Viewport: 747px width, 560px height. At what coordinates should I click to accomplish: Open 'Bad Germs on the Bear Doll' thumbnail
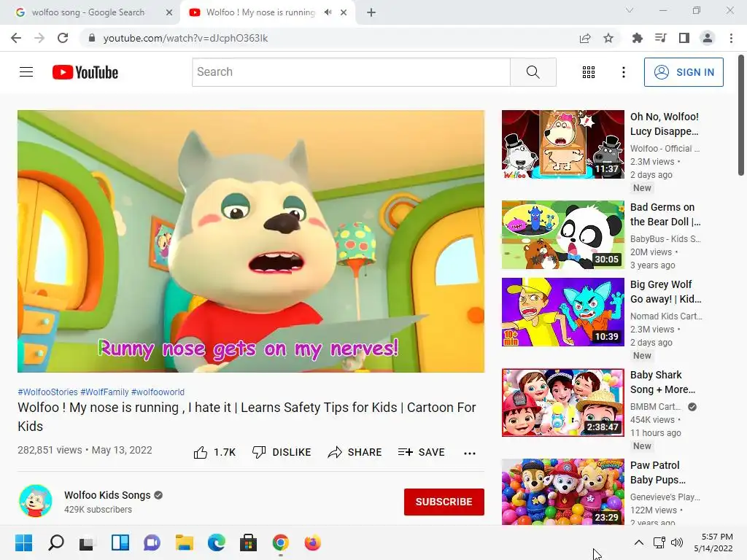(562, 235)
